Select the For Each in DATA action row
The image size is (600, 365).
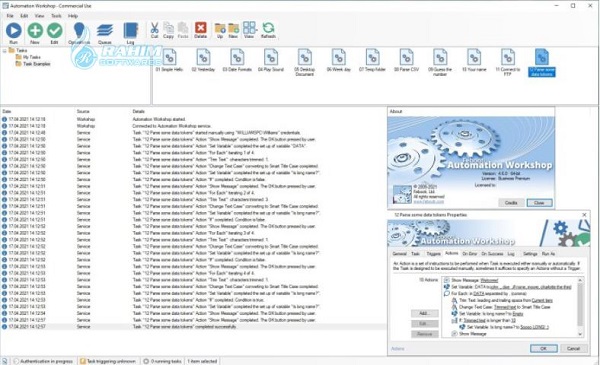click(485, 294)
